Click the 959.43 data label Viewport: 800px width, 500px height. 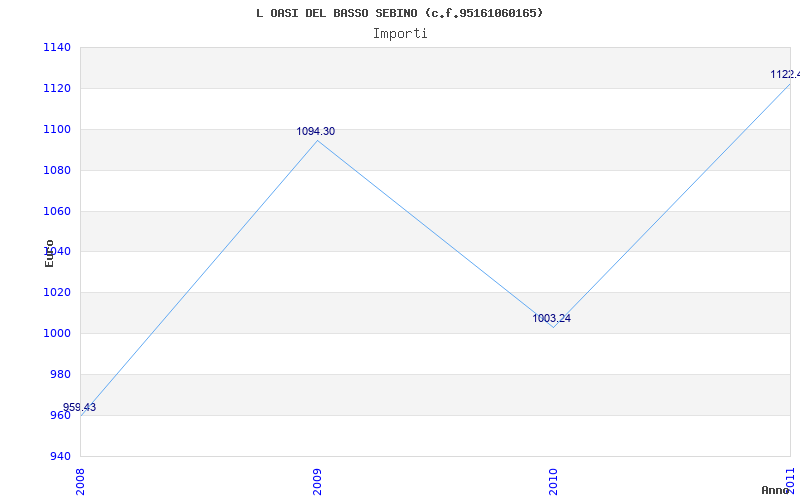[x=79, y=407]
